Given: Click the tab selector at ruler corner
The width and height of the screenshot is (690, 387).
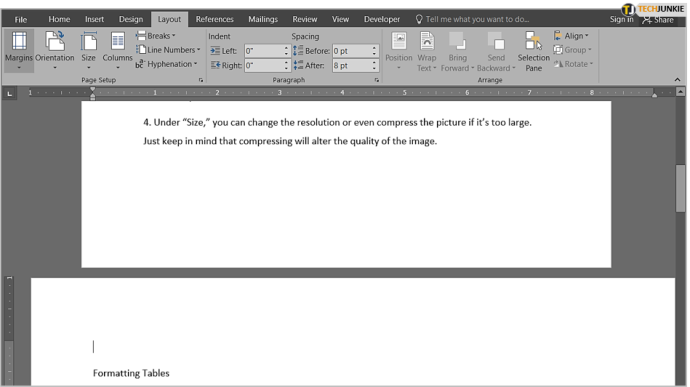Looking at the screenshot, I should click(10, 93).
